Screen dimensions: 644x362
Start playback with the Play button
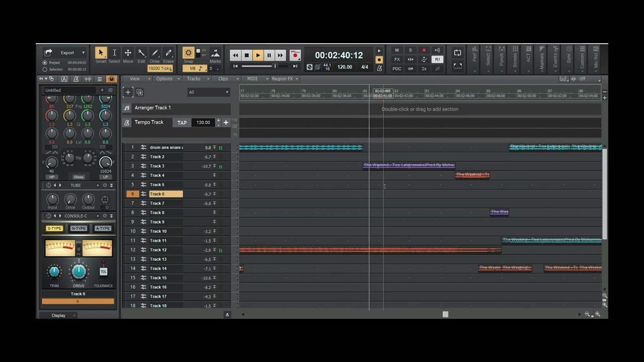pyautogui.click(x=258, y=55)
